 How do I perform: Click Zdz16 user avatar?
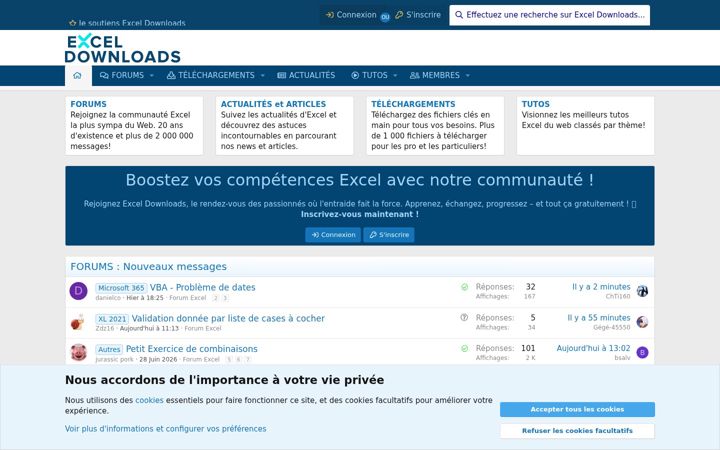[x=79, y=322]
